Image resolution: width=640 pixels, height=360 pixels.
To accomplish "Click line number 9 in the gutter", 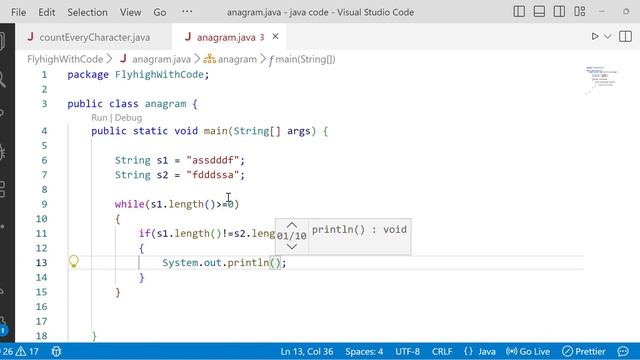I will (x=44, y=204).
